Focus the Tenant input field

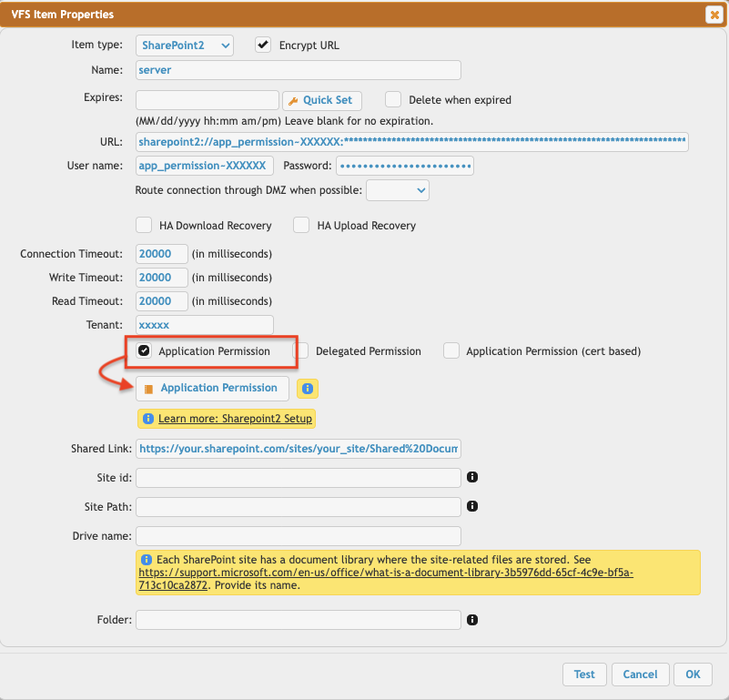click(x=204, y=325)
